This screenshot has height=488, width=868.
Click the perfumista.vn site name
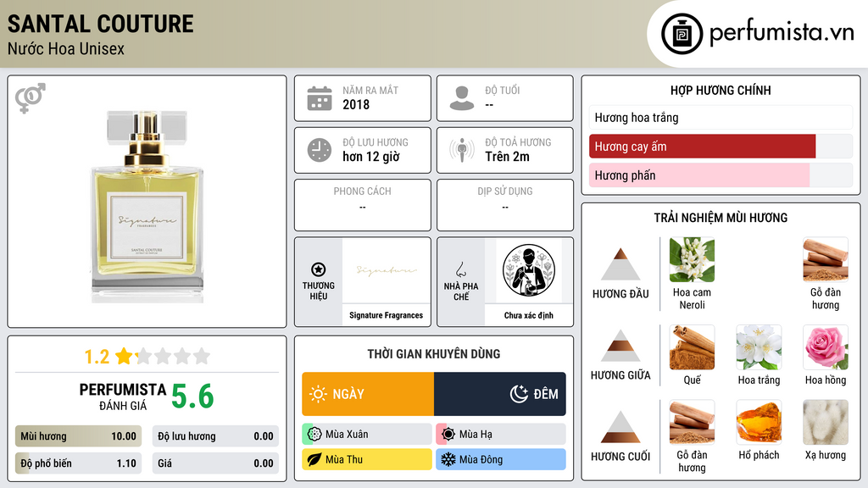[x=782, y=32]
